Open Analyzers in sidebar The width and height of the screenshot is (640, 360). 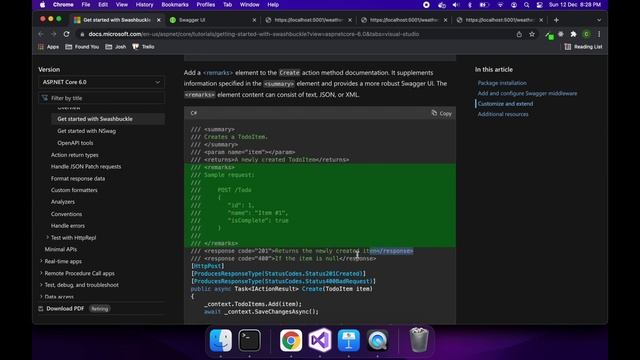click(62, 202)
